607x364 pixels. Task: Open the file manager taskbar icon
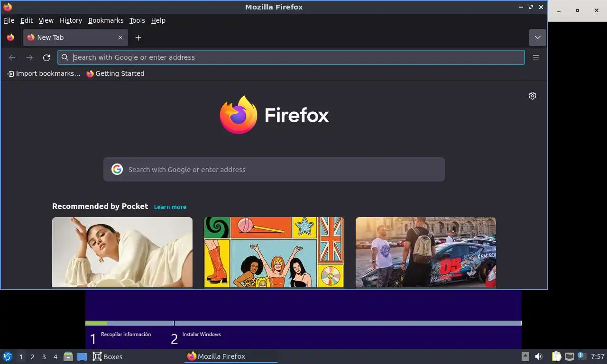[x=68, y=356]
